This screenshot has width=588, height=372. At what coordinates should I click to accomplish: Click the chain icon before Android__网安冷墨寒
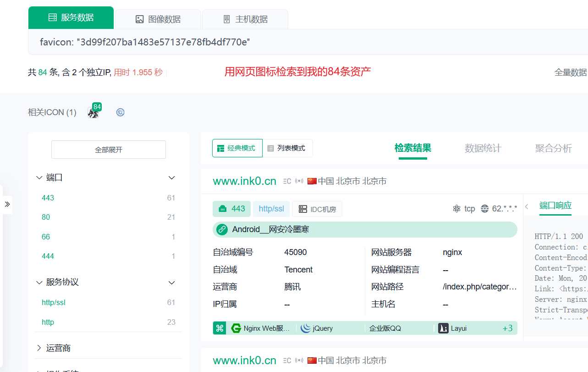[222, 229]
